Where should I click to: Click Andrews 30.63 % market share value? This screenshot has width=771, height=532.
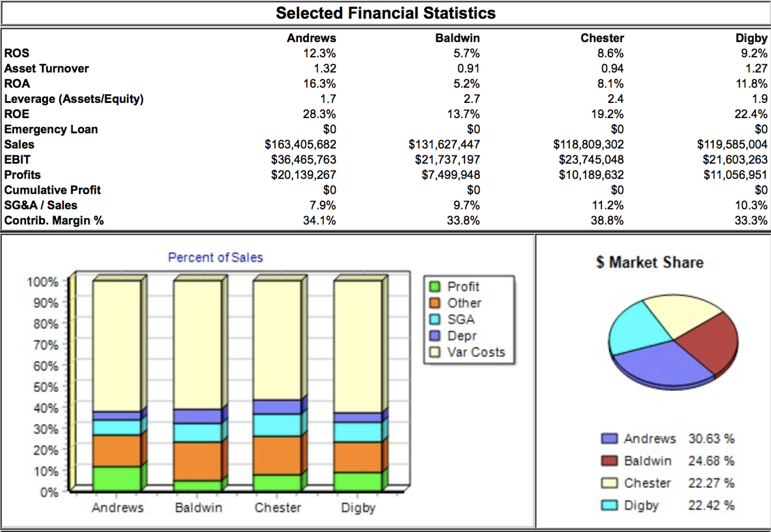pyautogui.click(x=711, y=439)
